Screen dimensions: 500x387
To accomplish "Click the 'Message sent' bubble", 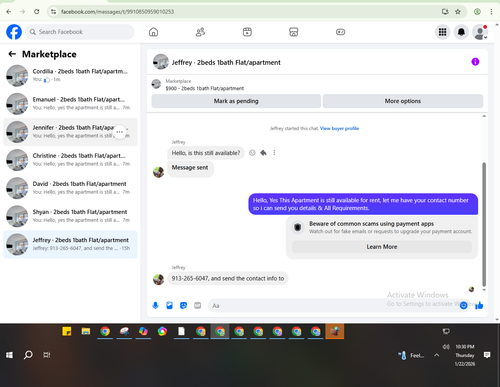I will pyautogui.click(x=190, y=168).
